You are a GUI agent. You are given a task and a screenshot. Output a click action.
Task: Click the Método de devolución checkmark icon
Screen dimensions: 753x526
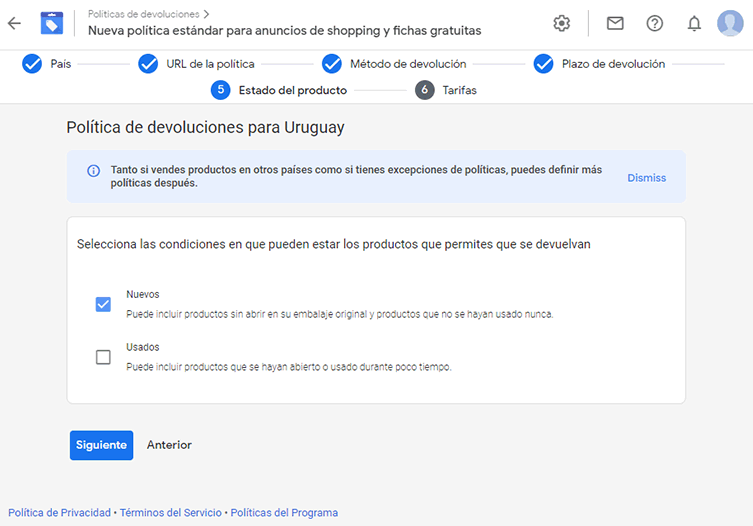coord(332,64)
